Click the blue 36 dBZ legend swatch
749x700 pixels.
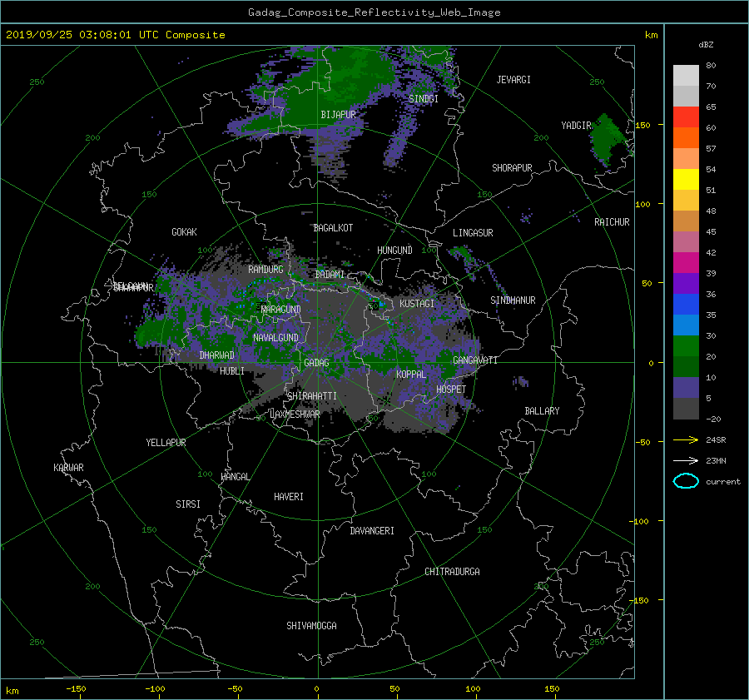(686, 304)
